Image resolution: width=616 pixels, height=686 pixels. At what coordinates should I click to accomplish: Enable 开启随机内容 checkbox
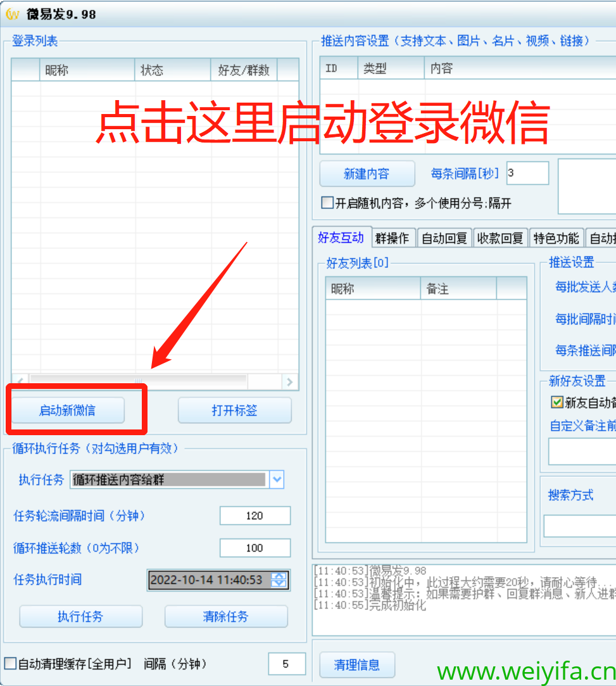coord(327,203)
